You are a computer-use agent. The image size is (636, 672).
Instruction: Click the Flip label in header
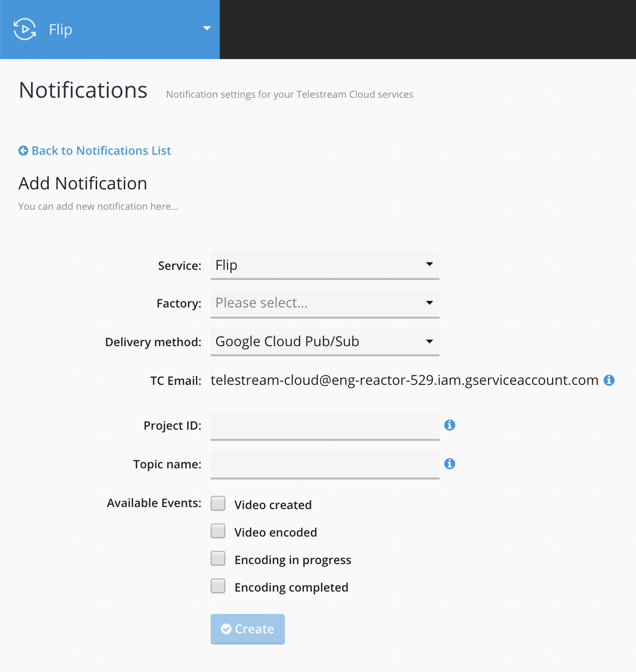click(x=61, y=30)
